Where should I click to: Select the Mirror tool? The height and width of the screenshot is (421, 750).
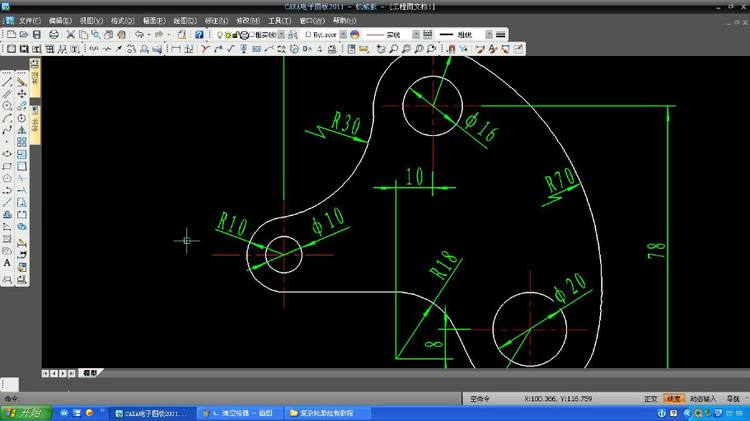coord(22,130)
